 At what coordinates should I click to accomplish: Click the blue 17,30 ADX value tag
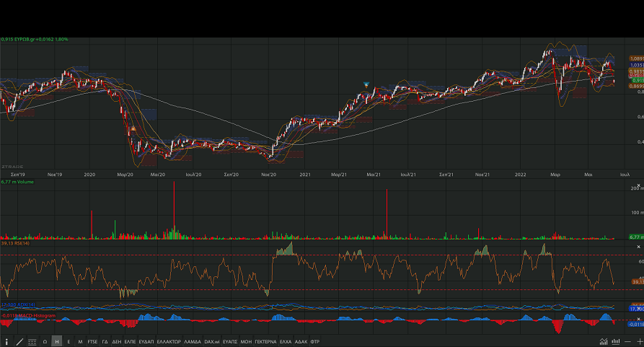coord(635,309)
